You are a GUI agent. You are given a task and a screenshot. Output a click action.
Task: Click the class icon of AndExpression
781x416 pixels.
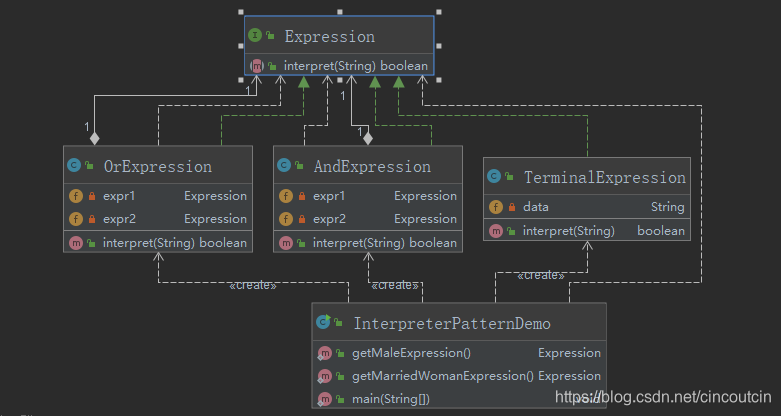tap(284, 165)
